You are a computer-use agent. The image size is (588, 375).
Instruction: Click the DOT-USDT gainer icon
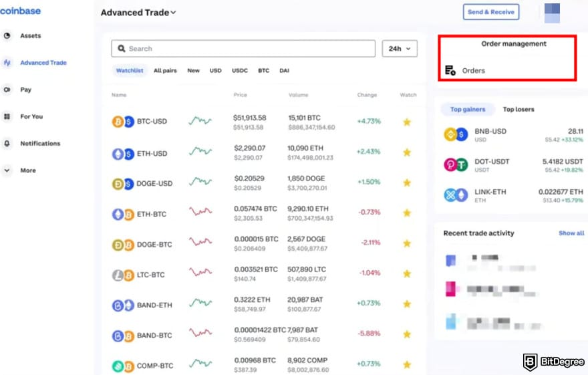(x=456, y=164)
